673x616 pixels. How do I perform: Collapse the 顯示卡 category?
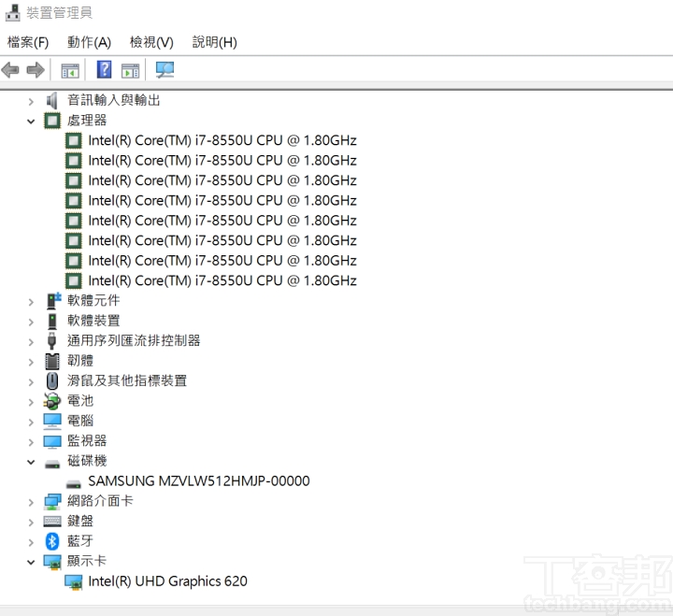[x=31, y=563]
